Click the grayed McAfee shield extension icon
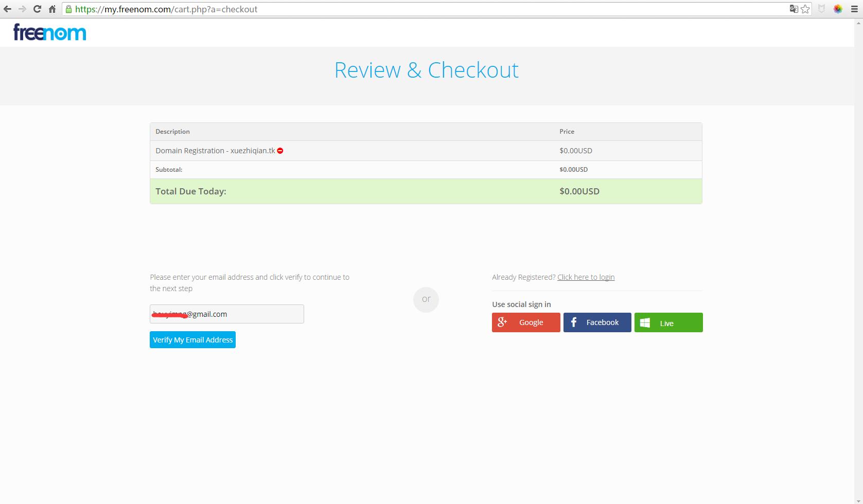Image resolution: width=863 pixels, height=504 pixels. tap(822, 9)
